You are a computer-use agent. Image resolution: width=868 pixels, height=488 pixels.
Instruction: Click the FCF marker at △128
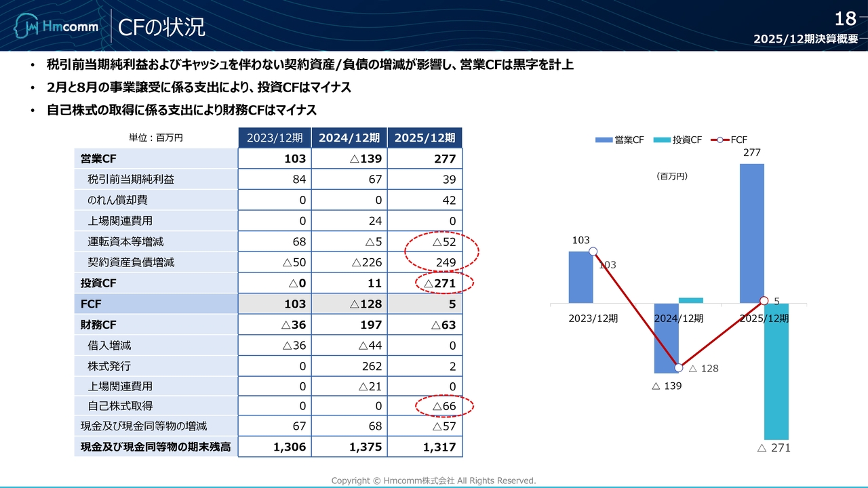point(679,367)
